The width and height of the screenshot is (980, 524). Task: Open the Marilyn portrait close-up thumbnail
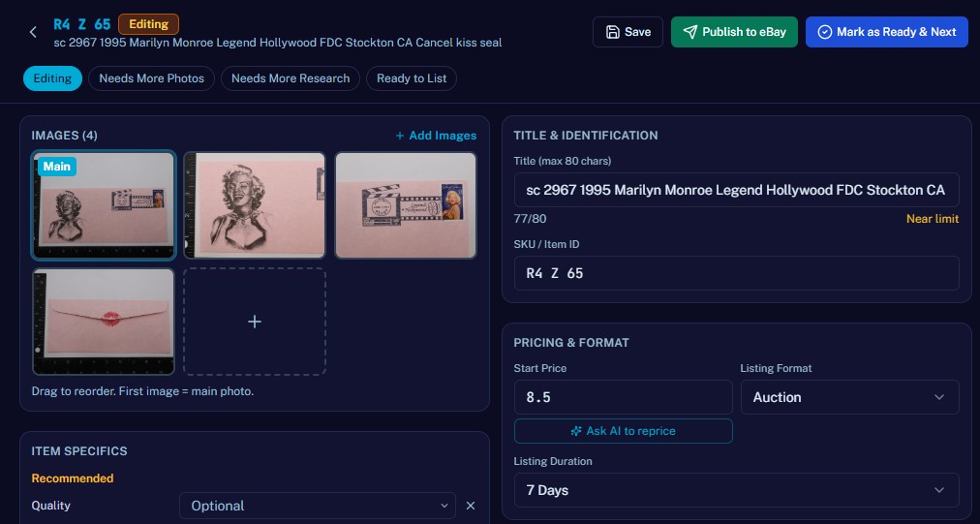tap(255, 205)
